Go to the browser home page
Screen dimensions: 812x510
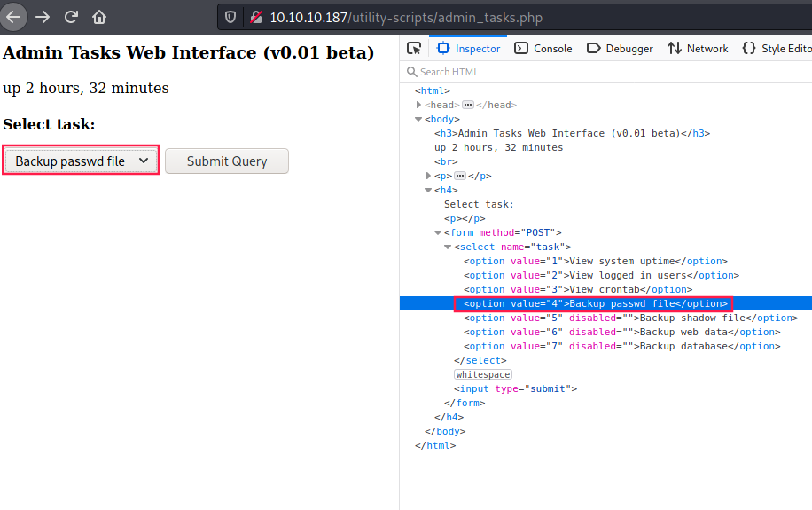[99, 17]
